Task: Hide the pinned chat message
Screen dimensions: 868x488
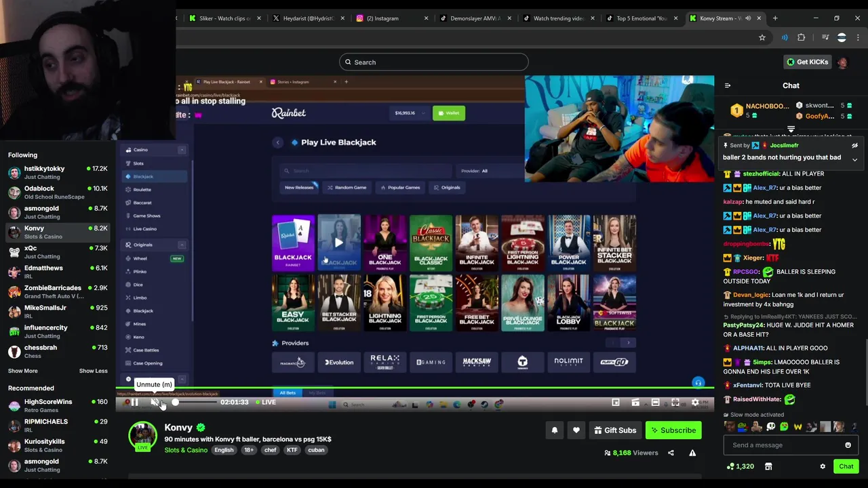Action: (x=854, y=146)
